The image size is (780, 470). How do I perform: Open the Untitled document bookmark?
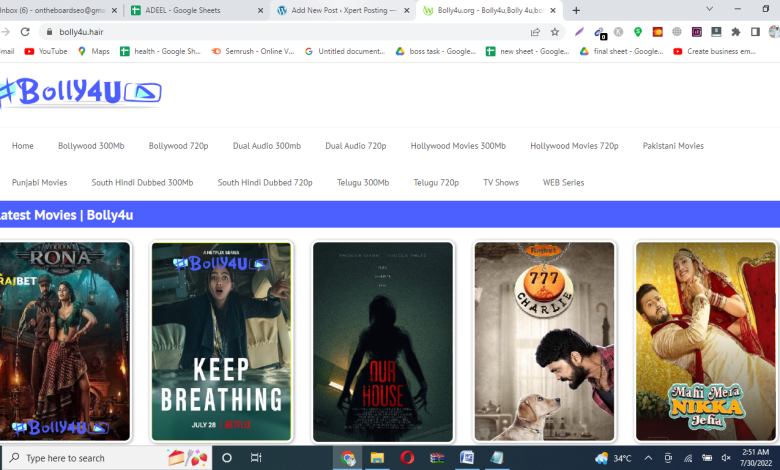345,51
